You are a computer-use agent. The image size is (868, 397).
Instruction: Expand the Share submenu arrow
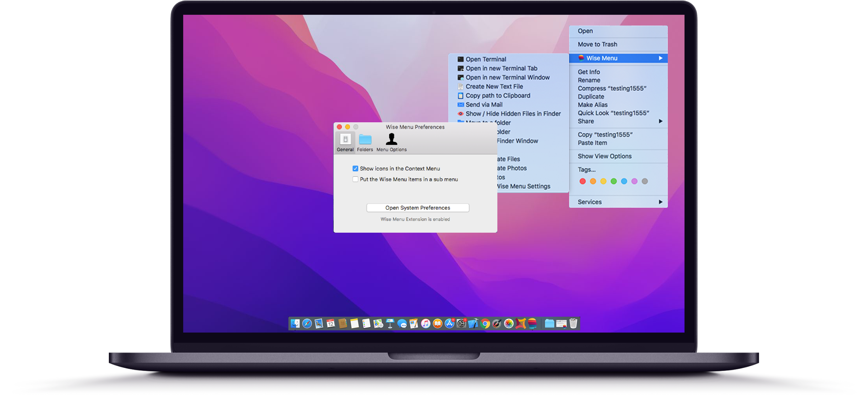pos(660,121)
